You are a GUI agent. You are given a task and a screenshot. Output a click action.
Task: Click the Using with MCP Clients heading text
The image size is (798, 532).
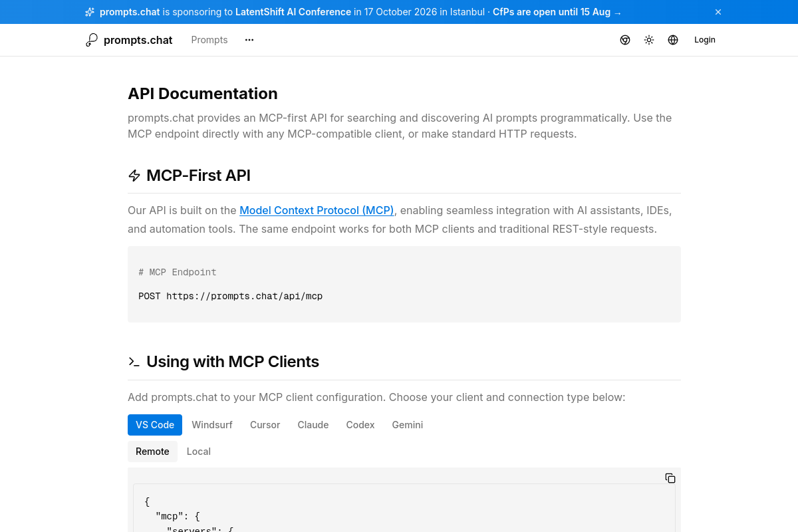point(233,362)
